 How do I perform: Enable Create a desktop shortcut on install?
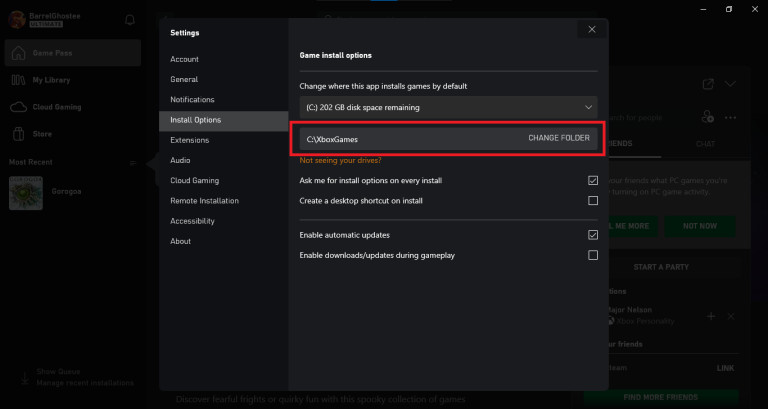click(593, 201)
